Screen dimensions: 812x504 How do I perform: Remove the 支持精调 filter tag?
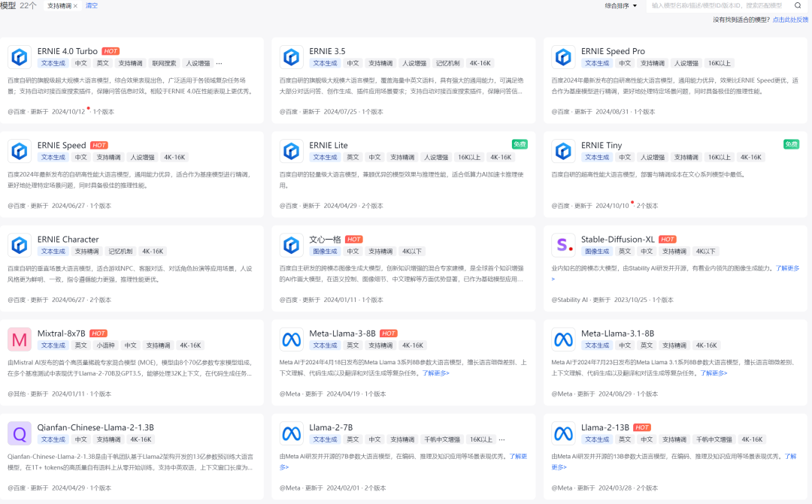(x=75, y=6)
